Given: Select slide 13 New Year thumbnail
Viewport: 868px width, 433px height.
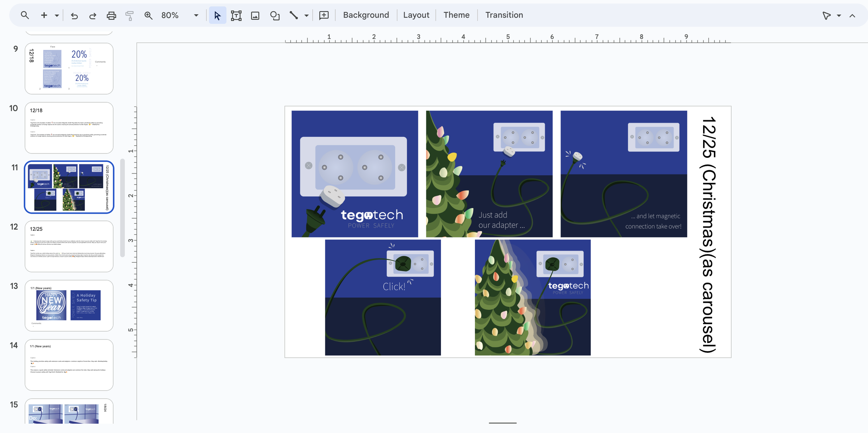Looking at the screenshot, I should (x=69, y=305).
